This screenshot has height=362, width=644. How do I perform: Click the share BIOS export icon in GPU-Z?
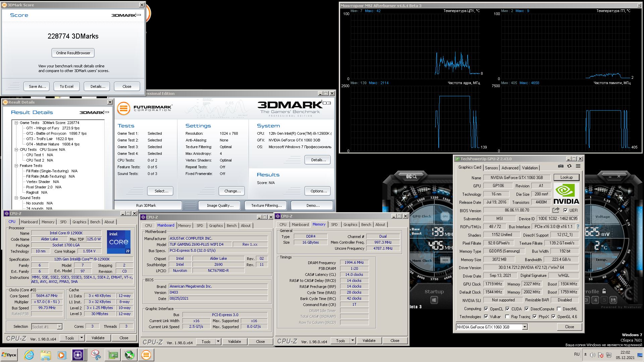click(556, 210)
